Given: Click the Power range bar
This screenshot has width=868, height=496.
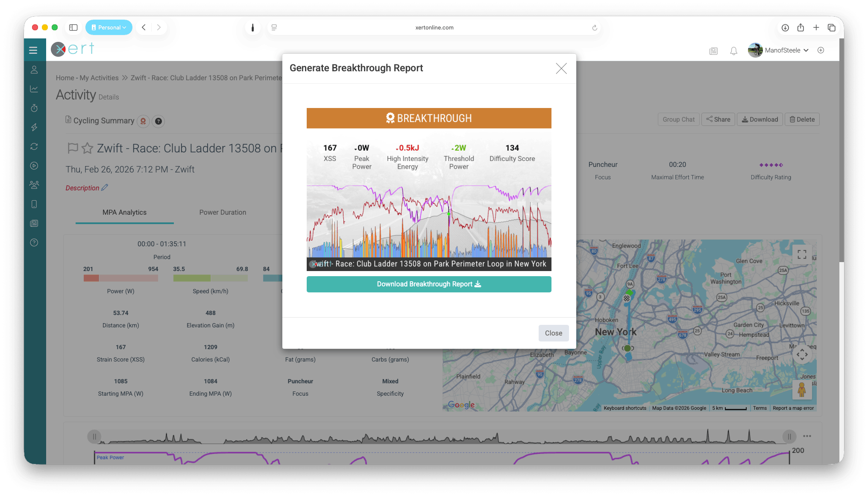Looking at the screenshot, I should pyautogui.click(x=121, y=278).
